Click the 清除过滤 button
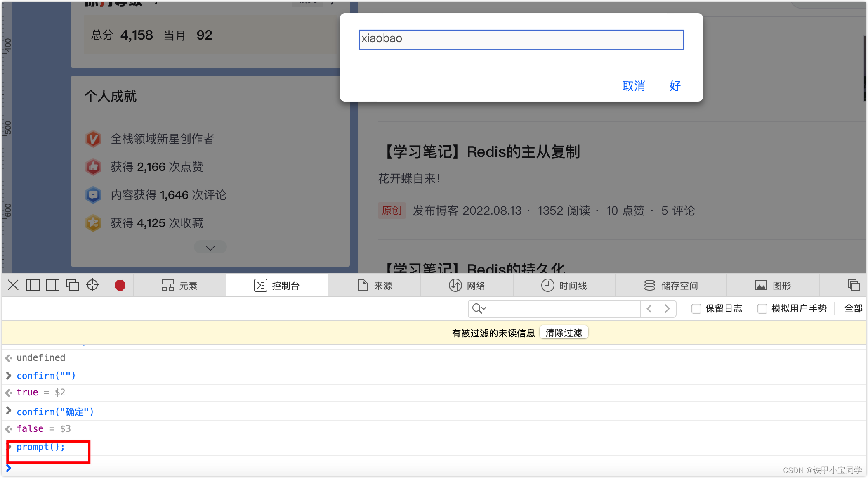 click(564, 333)
